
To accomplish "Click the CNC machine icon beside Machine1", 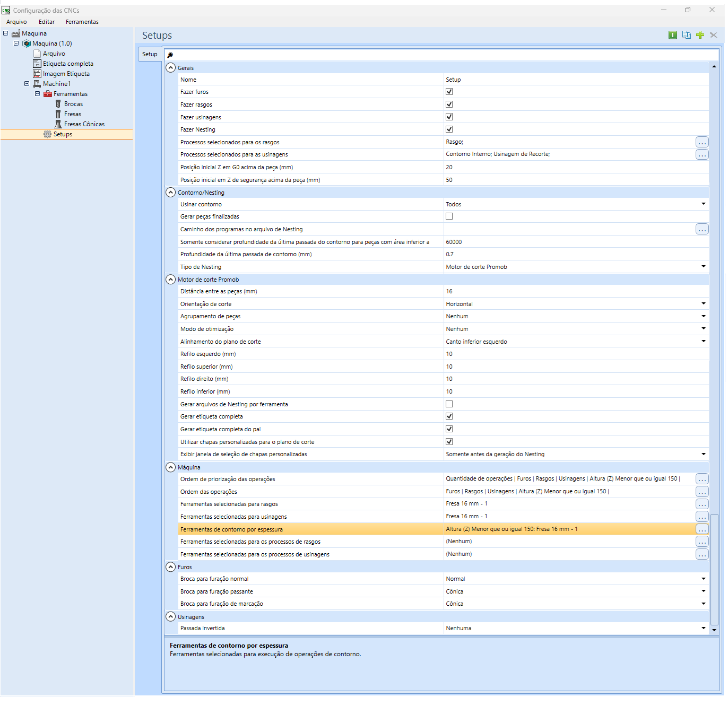I will point(37,84).
